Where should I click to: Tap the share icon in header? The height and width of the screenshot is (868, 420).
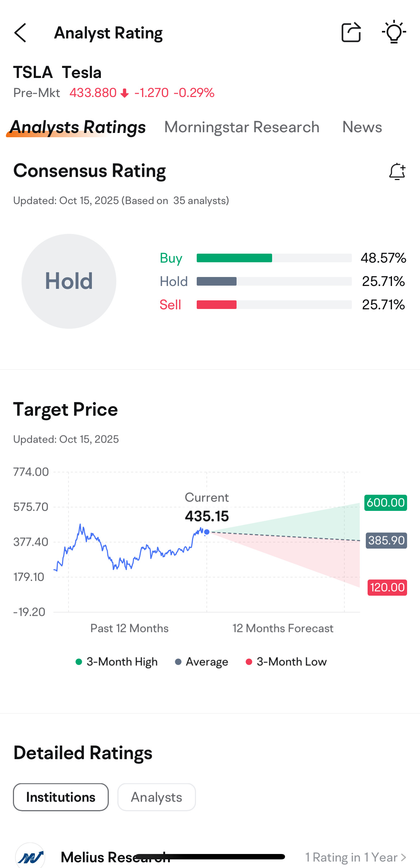[351, 32]
